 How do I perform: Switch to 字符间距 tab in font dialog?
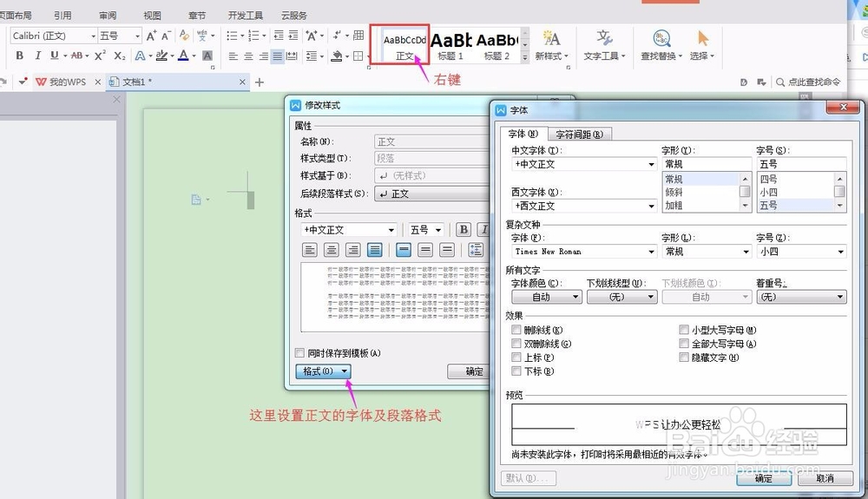[x=580, y=134]
